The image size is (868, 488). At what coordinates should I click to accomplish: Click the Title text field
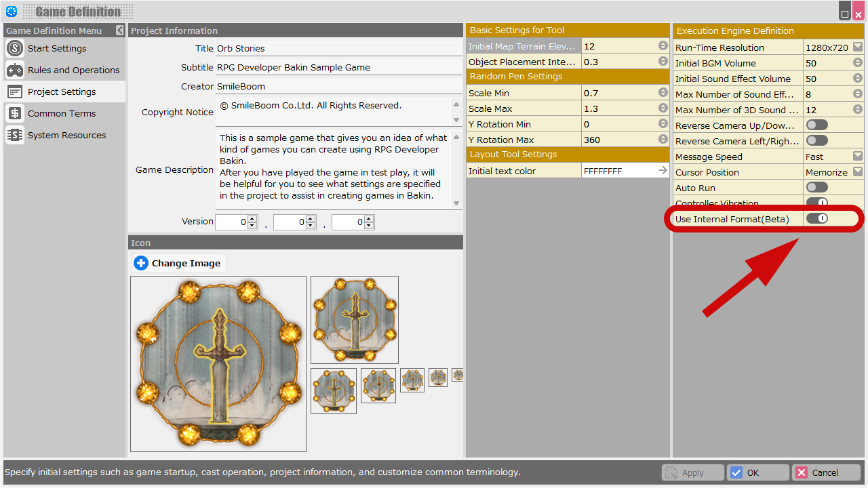[338, 48]
